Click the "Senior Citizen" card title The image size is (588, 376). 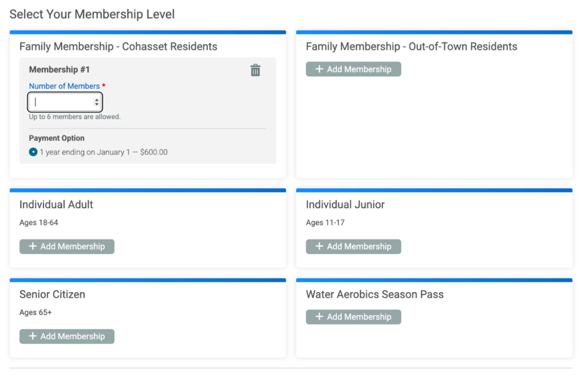pyautogui.click(x=52, y=294)
